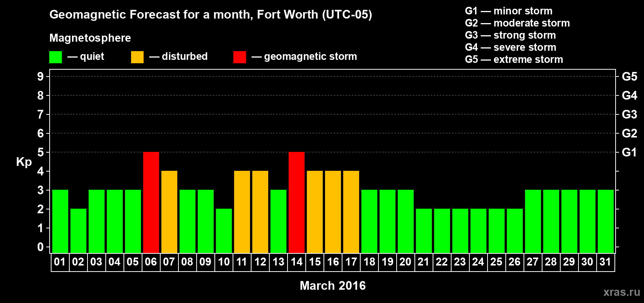
Task: Click the green bar for day 13
Action: pos(278,221)
